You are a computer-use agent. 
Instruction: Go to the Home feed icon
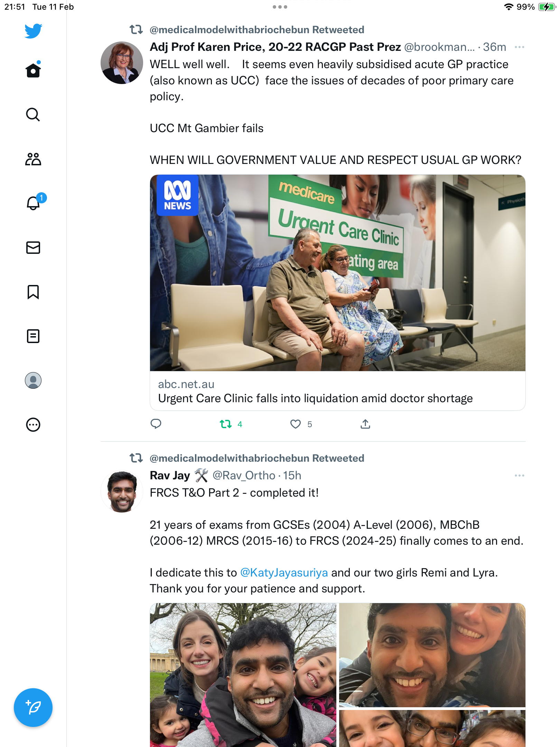click(x=33, y=70)
